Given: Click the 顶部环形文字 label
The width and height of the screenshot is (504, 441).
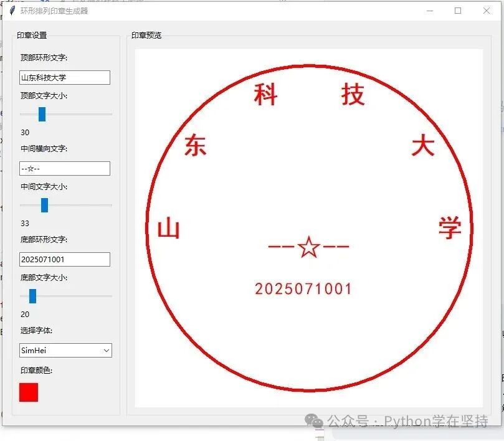Looking at the screenshot, I should click(44, 57).
